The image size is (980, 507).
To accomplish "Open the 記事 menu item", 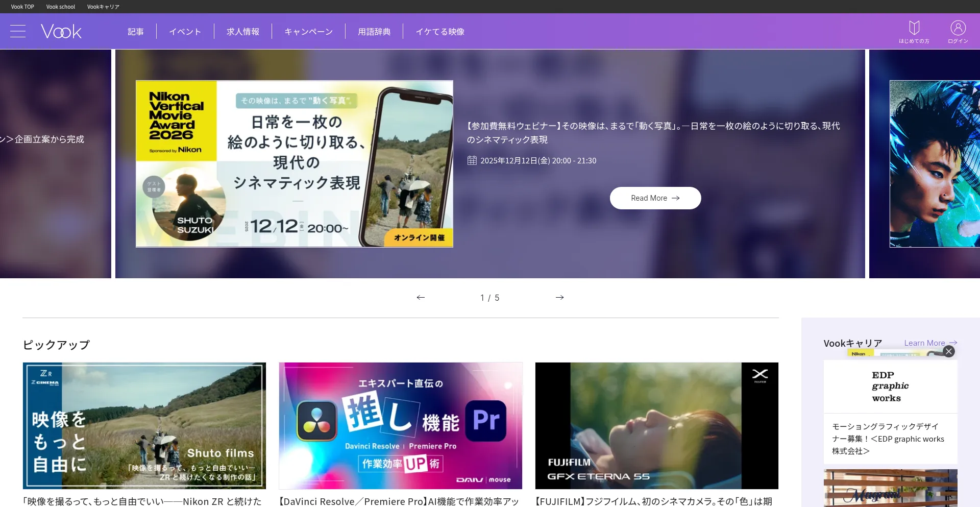I will click(x=136, y=32).
